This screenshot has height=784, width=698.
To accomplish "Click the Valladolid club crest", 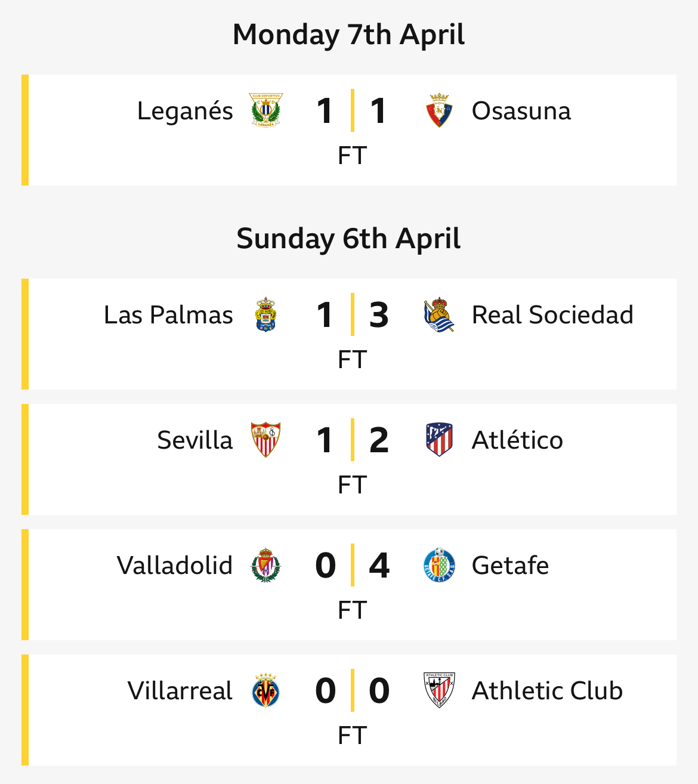I will 265,565.
